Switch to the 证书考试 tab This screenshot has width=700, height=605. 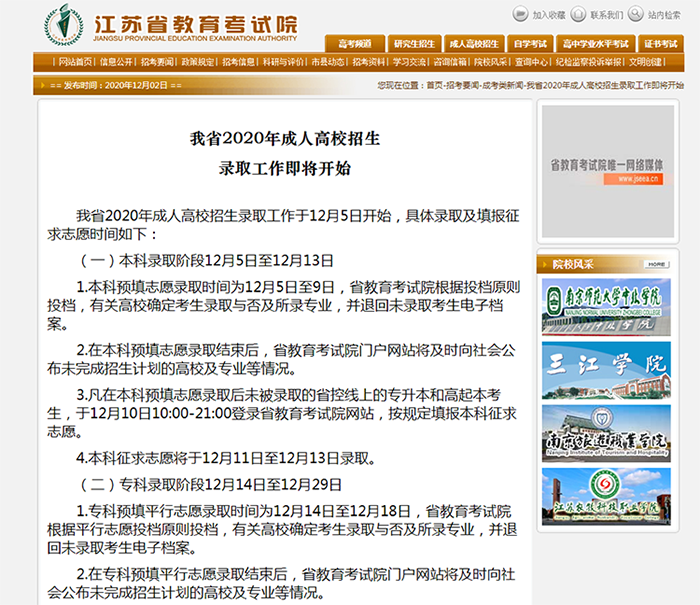pyautogui.click(x=661, y=44)
